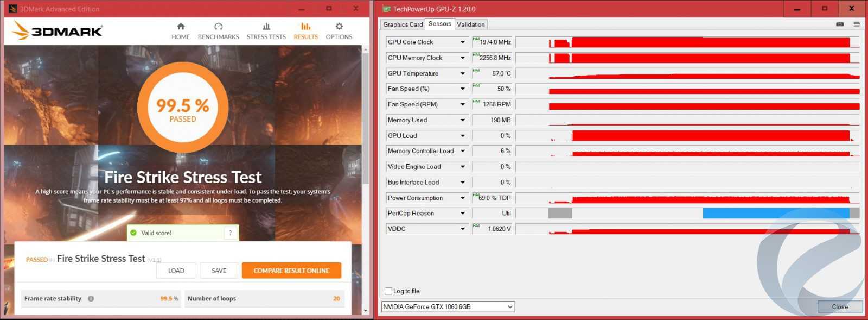Screen dimensions: 868x320
Task: Click the Load result button
Action: click(176, 271)
